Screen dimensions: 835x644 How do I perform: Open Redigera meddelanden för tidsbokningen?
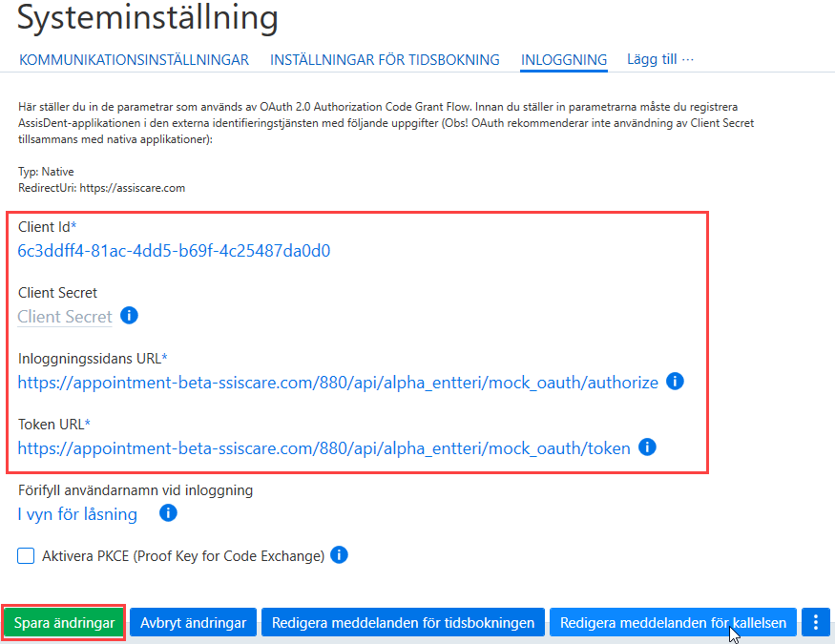click(403, 623)
